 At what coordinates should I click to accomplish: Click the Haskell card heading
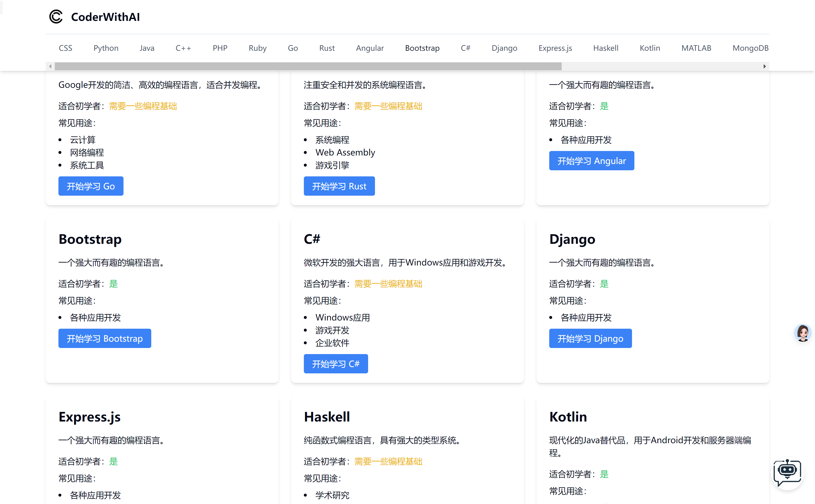coord(327,417)
